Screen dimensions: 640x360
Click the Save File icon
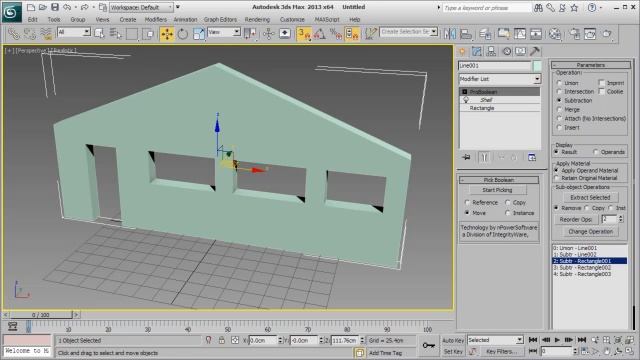click(54, 7)
